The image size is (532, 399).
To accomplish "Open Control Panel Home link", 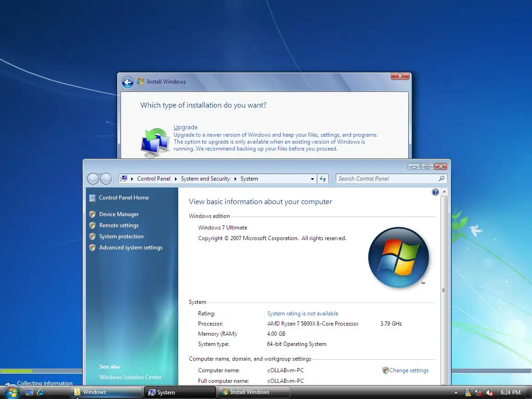I will [124, 198].
